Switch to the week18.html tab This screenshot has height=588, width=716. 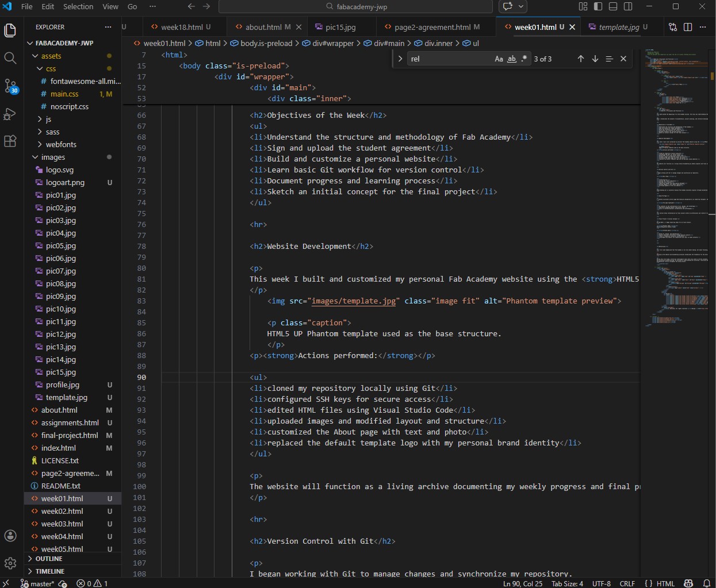click(181, 27)
